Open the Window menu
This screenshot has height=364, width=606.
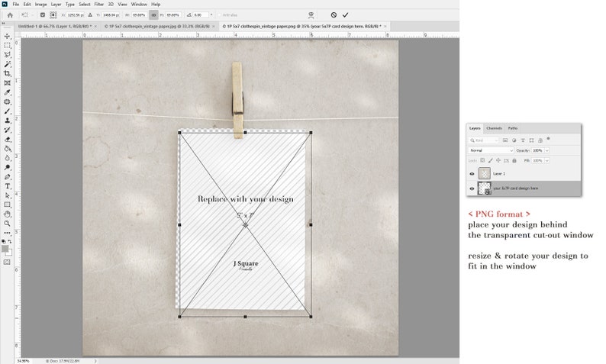pos(139,5)
